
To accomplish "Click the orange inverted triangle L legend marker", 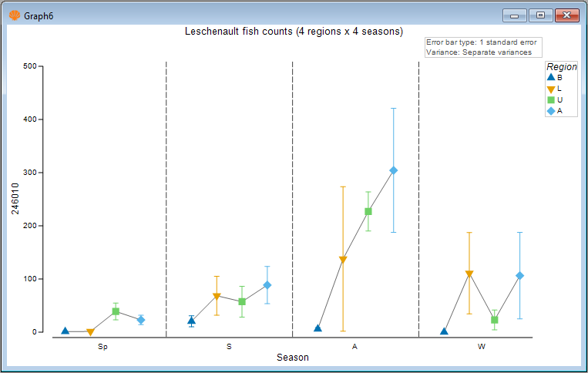I will tap(550, 89).
